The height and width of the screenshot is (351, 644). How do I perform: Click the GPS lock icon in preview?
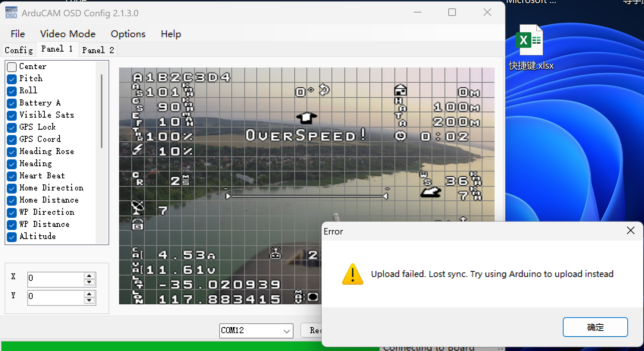pyautogui.click(x=138, y=225)
